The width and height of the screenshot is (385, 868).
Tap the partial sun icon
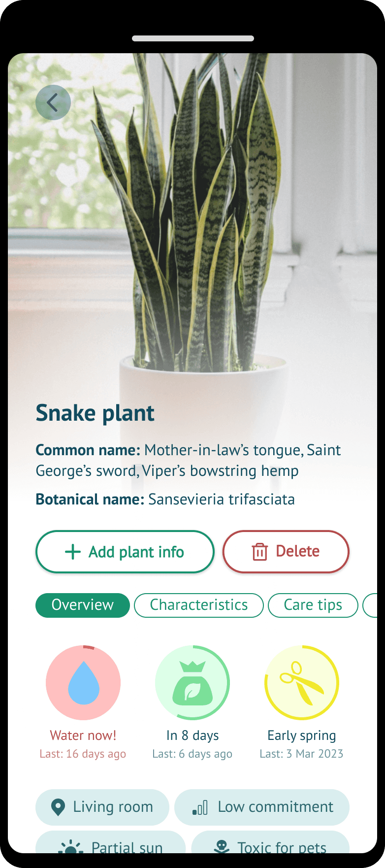71,847
